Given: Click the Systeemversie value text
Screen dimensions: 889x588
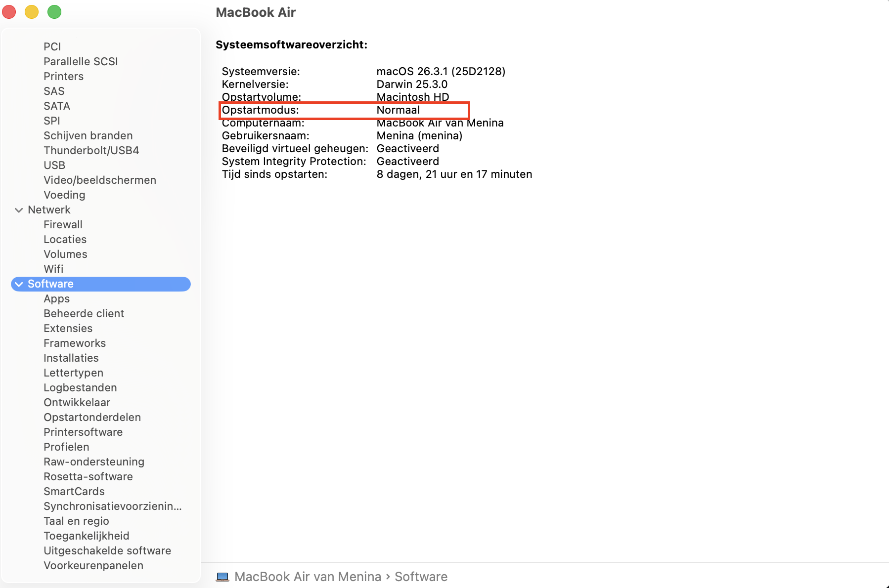Looking at the screenshot, I should point(441,71).
